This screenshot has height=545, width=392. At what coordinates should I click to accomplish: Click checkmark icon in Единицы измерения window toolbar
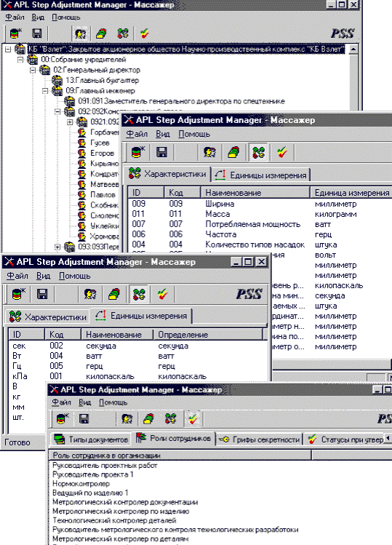(163, 294)
